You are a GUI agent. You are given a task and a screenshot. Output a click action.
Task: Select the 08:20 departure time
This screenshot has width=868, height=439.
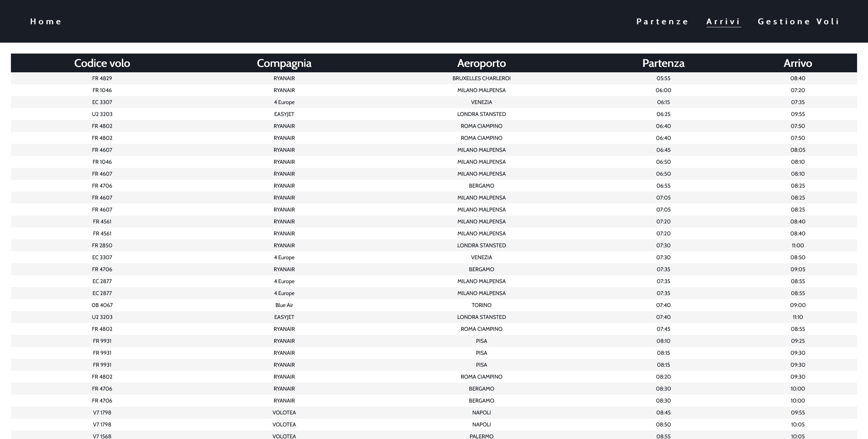pos(663,377)
